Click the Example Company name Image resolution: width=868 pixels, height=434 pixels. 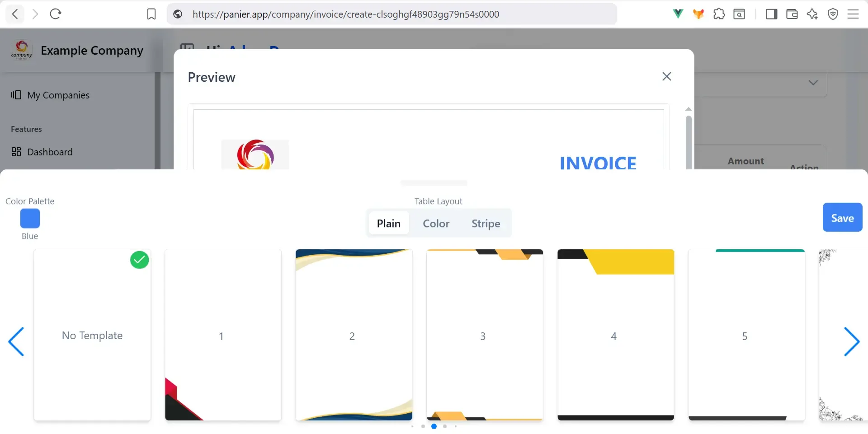92,50
